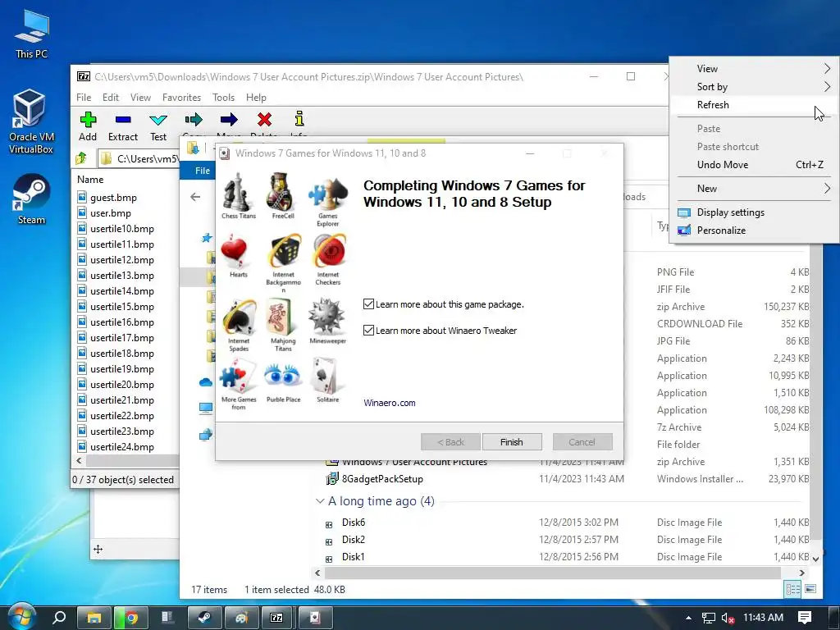Image resolution: width=840 pixels, height=630 pixels.
Task: Switch Explorer to details view icon
Action: [x=793, y=589]
